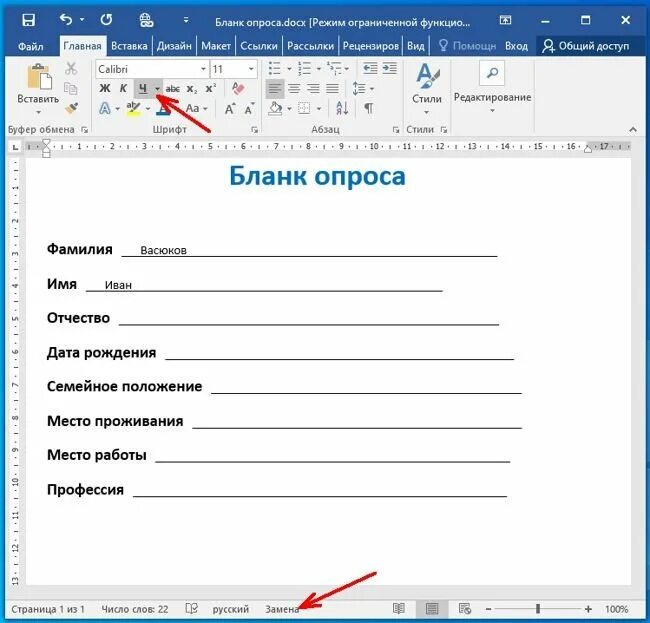
Task: Click the Общий доступ share button
Action: pyautogui.click(x=585, y=46)
